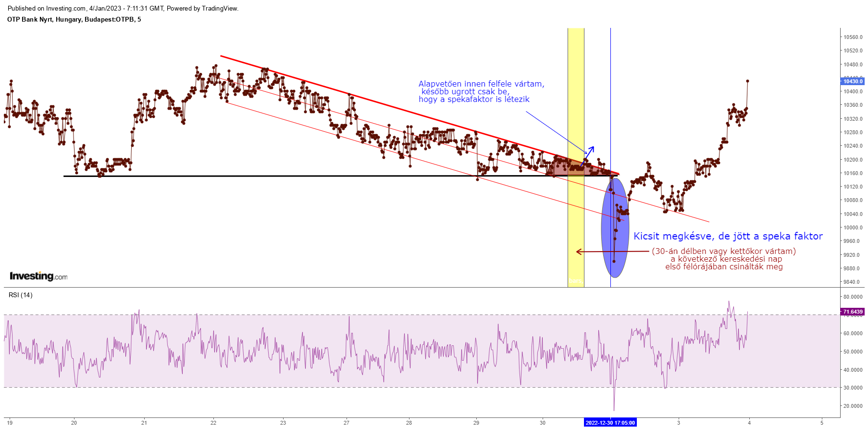Click the small blue upward arrow annotation
The image size is (868, 429).
click(588, 155)
